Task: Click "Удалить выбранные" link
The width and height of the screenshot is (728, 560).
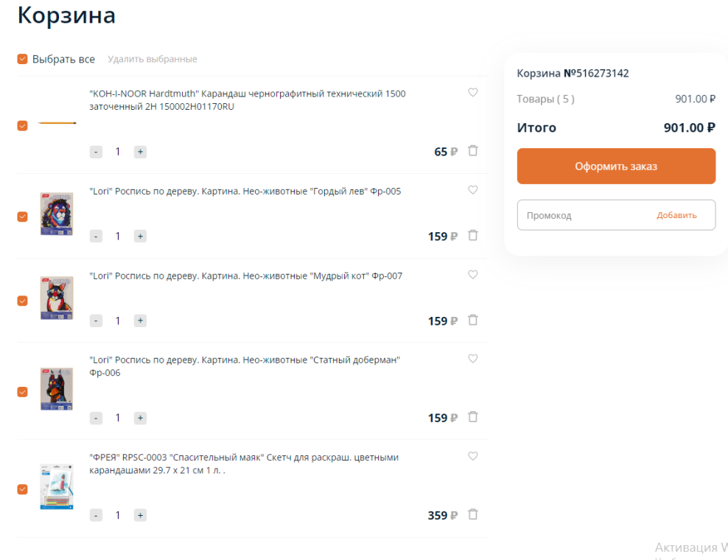Action: coord(153,59)
